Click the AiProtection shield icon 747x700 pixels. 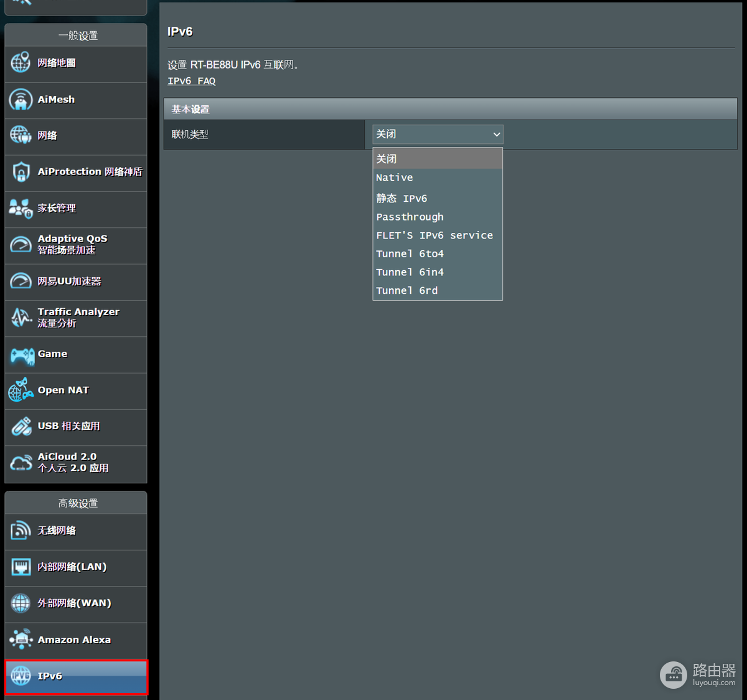(x=21, y=172)
